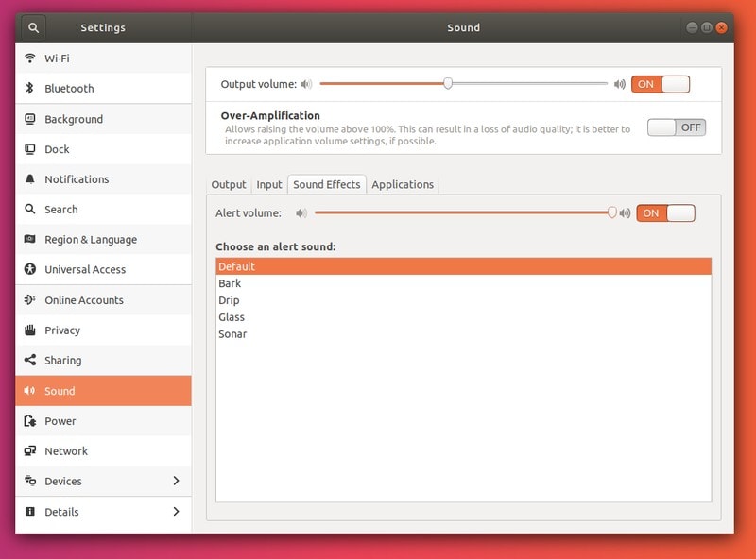756x559 pixels.
Task: Open Online Accounts settings
Action: click(84, 300)
